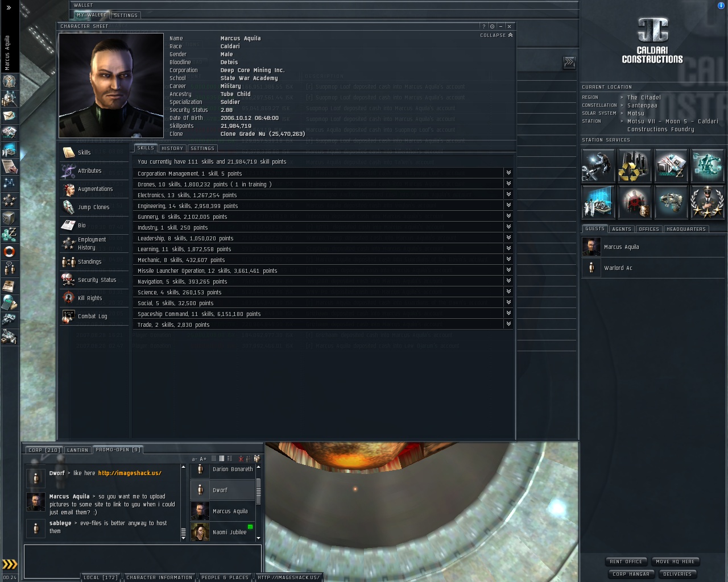This screenshot has width=728, height=582.
Task: Click Marcus Aquila's portrait in Character Sheet
Action: (111, 85)
